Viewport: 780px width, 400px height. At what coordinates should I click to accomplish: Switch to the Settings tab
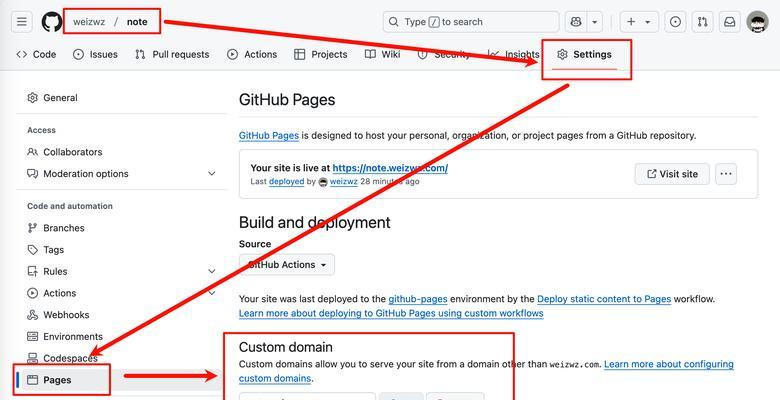pos(585,54)
